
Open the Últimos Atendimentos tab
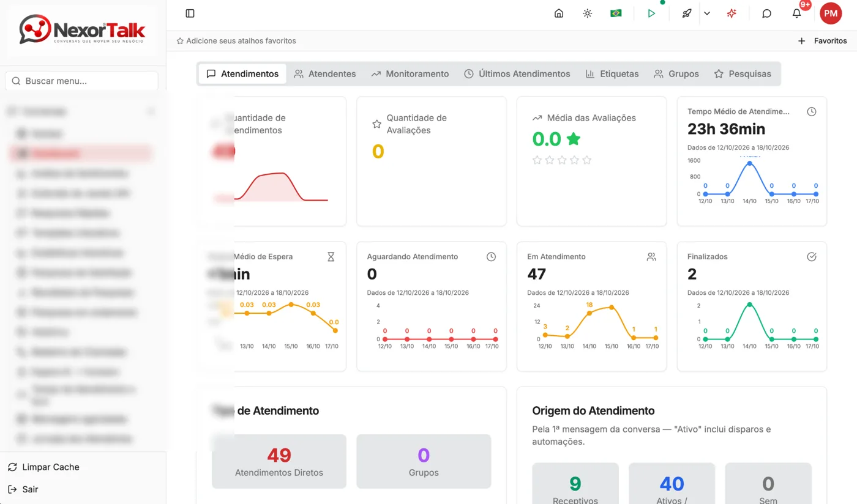pos(517,73)
